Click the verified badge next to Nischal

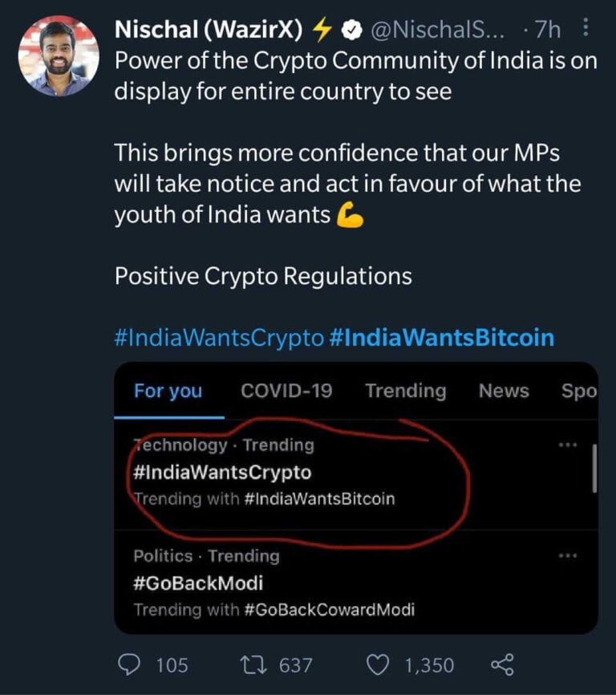click(x=351, y=30)
